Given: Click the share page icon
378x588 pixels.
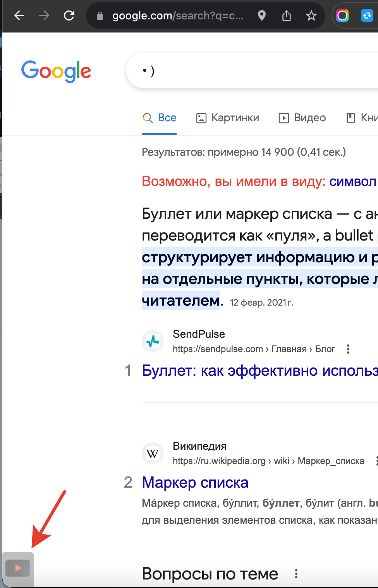Looking at the screenshot, I should click(x=287, y=15).
